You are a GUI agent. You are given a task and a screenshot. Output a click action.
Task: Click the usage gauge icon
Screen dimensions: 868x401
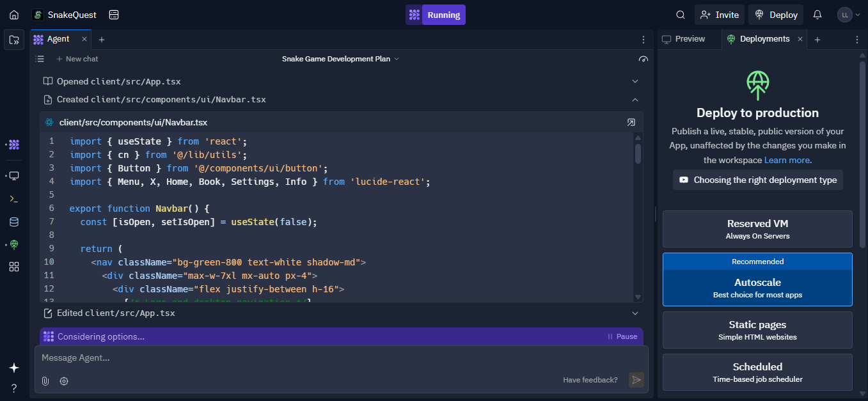643,59
